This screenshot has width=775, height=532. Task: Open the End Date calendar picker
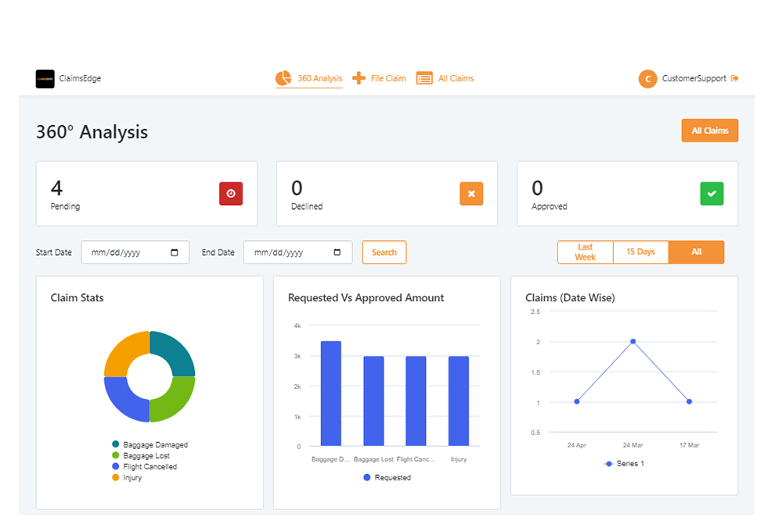337,253
